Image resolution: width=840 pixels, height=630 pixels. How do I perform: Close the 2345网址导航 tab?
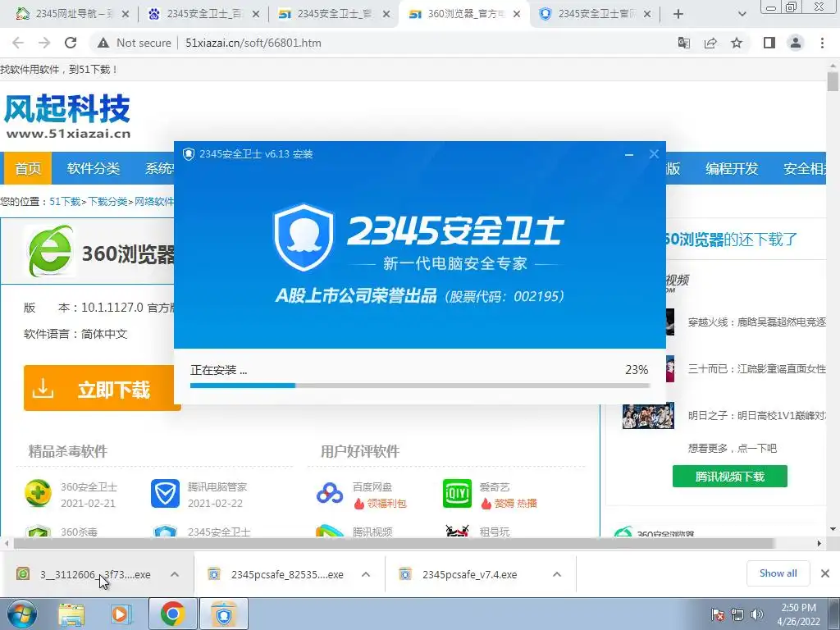126,15
